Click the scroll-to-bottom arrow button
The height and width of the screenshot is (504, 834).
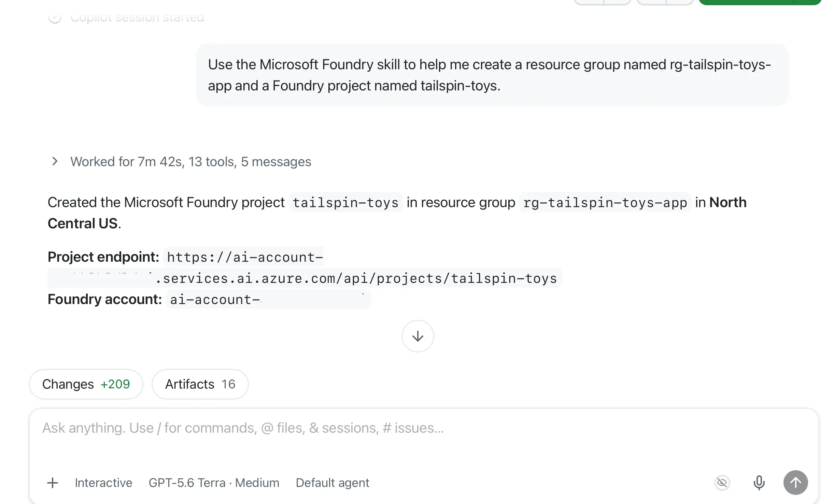pyautogui.click(x=418, y=336)
